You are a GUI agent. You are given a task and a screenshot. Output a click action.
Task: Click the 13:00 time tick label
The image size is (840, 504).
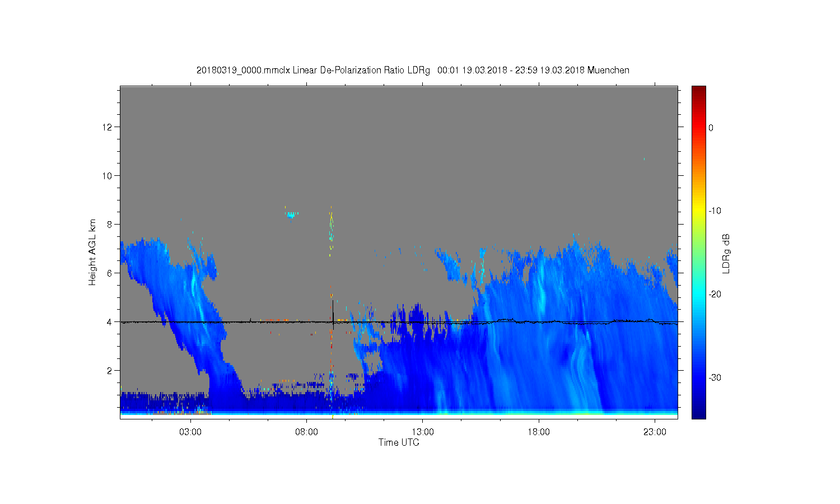[x=423, y=432]
